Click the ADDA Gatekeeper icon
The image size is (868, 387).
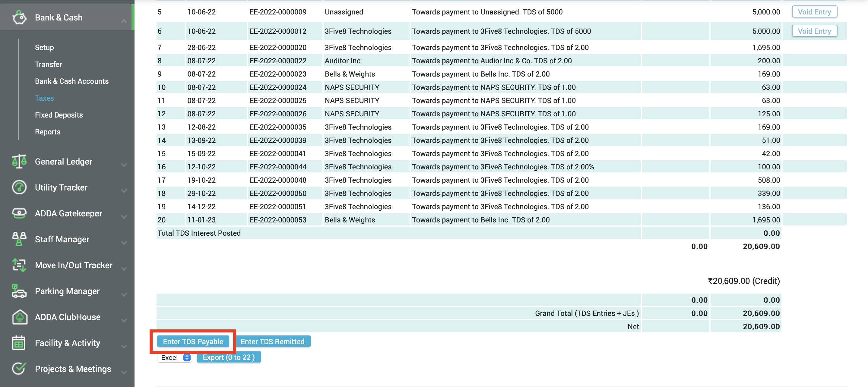19,213
